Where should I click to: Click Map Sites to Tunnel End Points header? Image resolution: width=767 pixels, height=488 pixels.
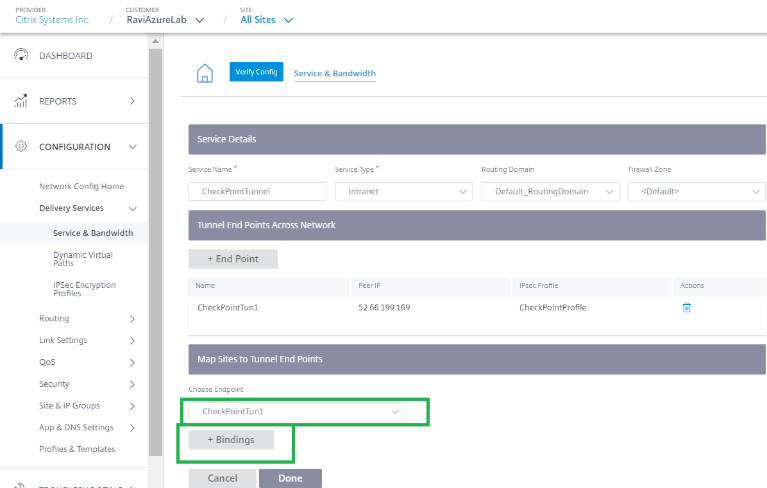477,359
